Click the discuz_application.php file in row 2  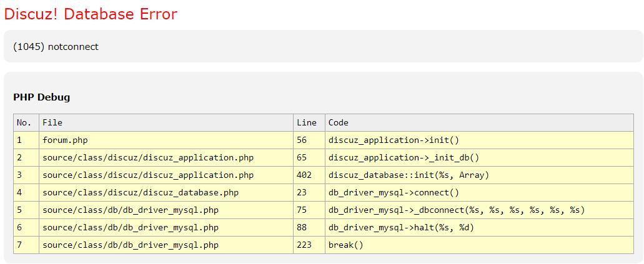tap(166, 158)
